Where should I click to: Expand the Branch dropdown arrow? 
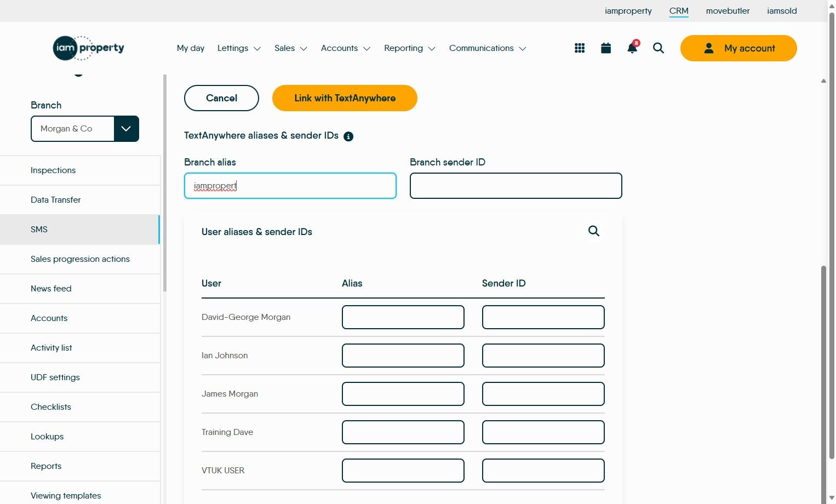[x=126, y=129]
